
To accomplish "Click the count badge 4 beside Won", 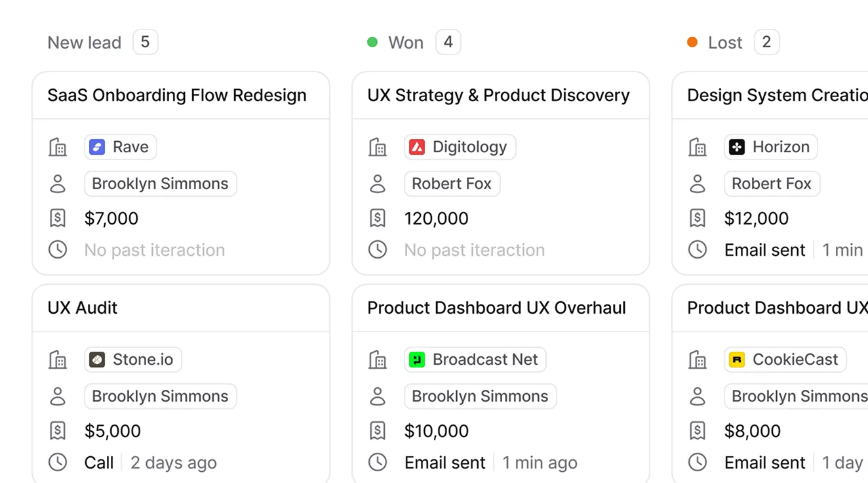I will [x=448, y=41].
